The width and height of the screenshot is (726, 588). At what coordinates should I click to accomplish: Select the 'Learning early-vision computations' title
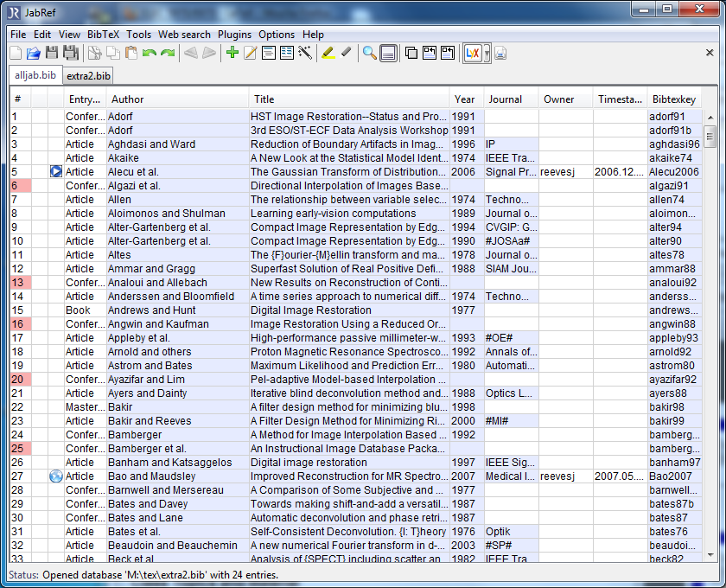point(349,214)
